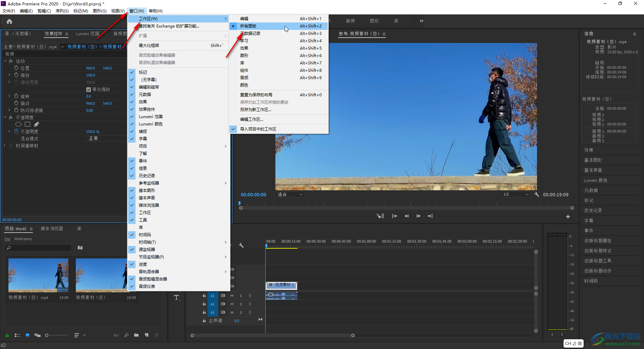The height and width of the screenshot is (349, 644).
Task: Step back one frame in the monitor
Action: pos(407,216)
